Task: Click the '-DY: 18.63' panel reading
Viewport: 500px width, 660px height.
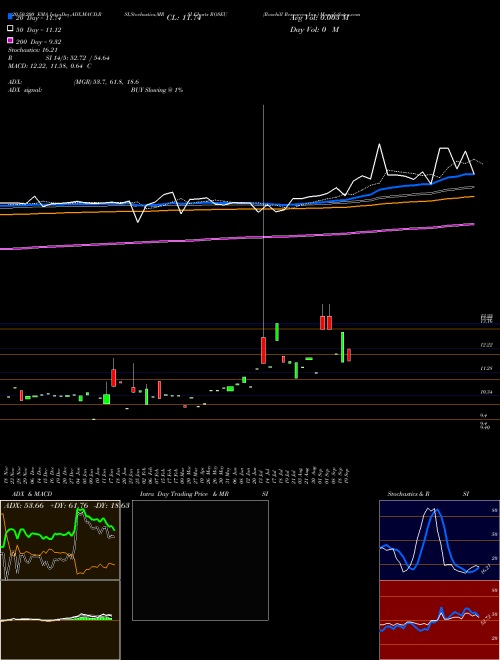Action: (x=110, y=506)
